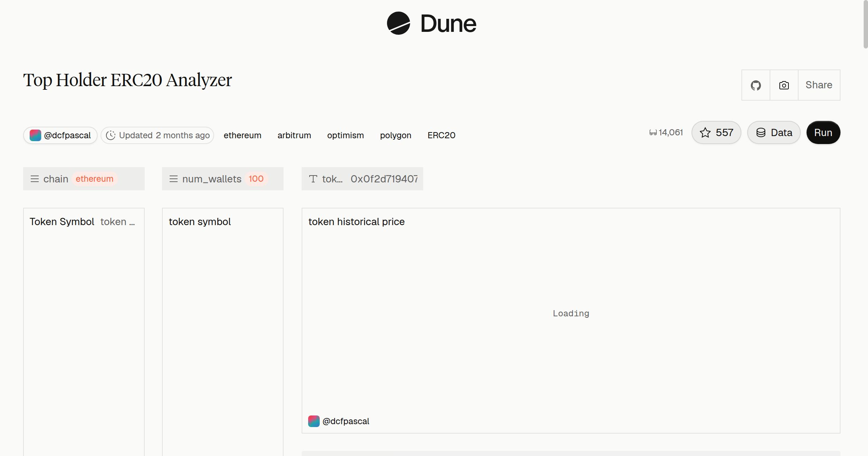Select the ethereum tag
The image size is (868, 456).
pyautogui.click(x=242, y=135)
